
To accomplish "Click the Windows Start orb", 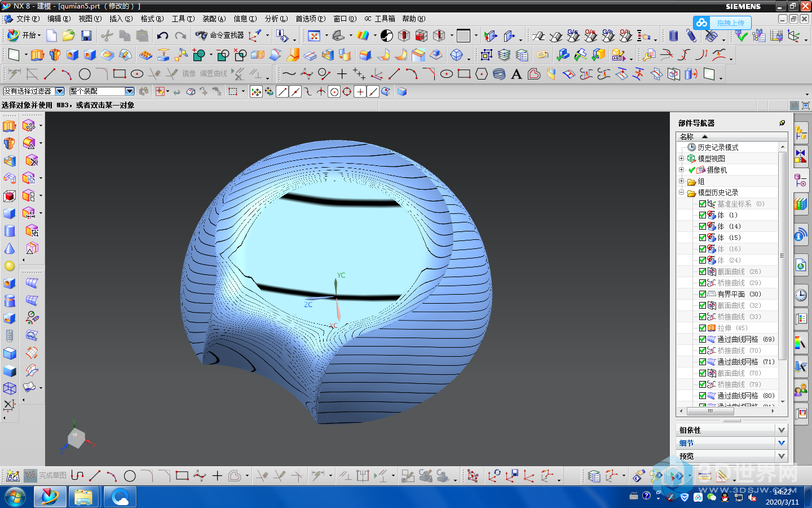I will click(x=16, y=497).
